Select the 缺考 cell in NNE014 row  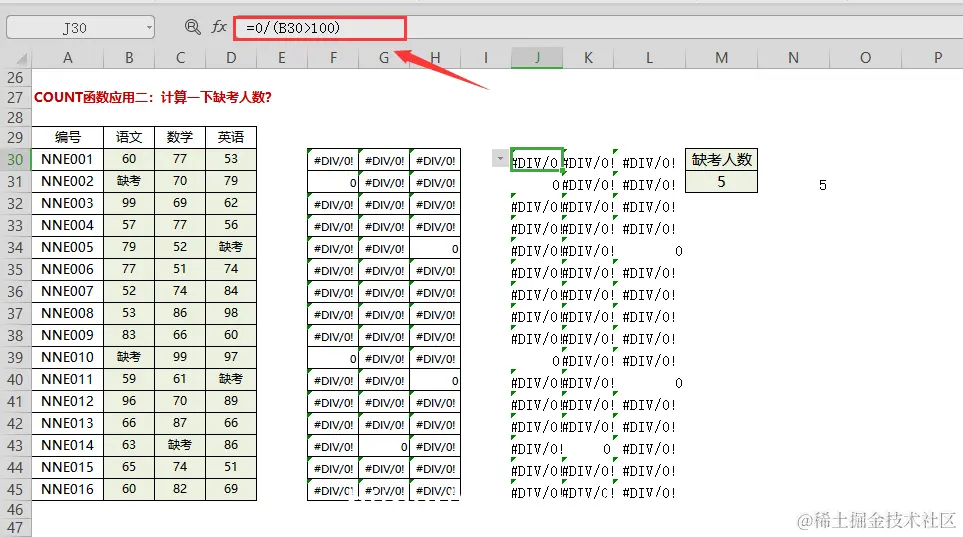point(180,445)
